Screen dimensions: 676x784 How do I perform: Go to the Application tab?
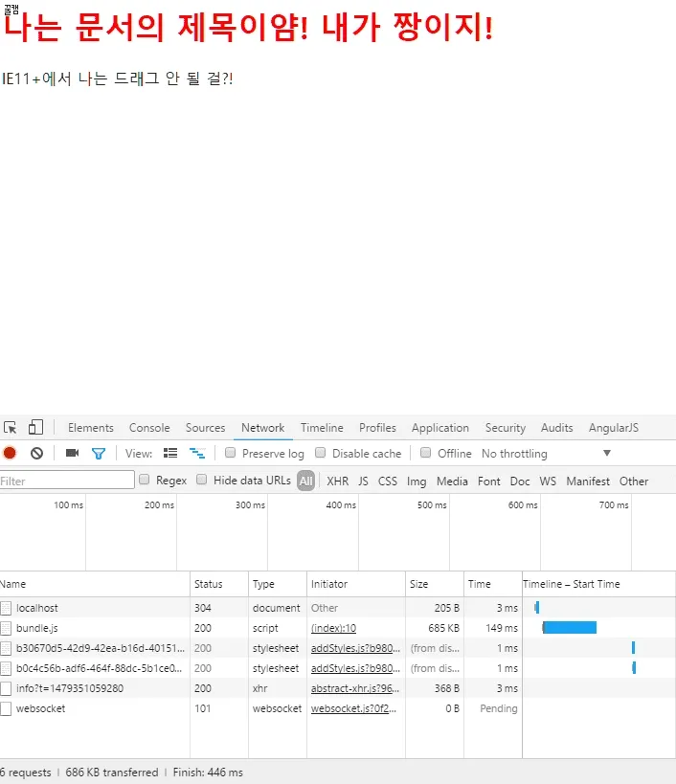(x=440, y=428)
